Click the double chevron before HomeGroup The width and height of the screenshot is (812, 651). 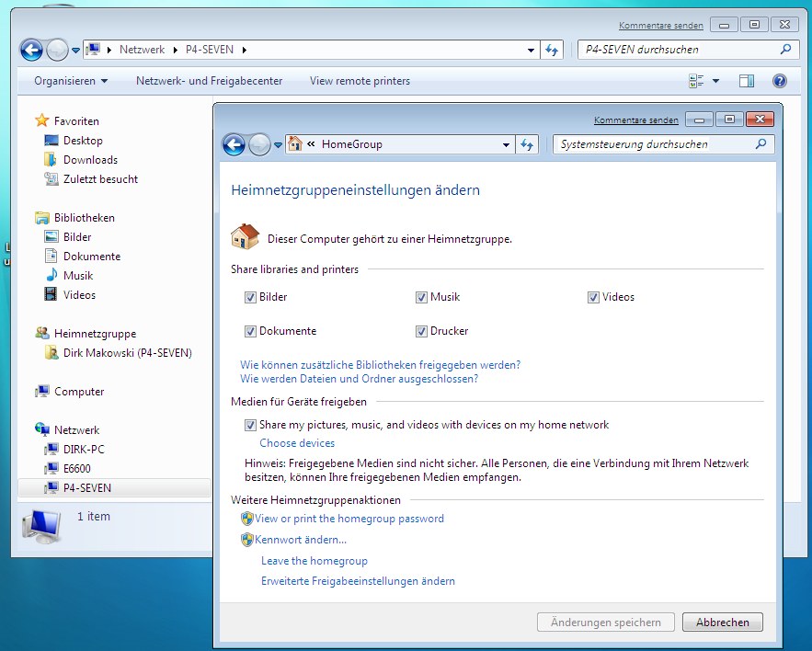(311, 144)
